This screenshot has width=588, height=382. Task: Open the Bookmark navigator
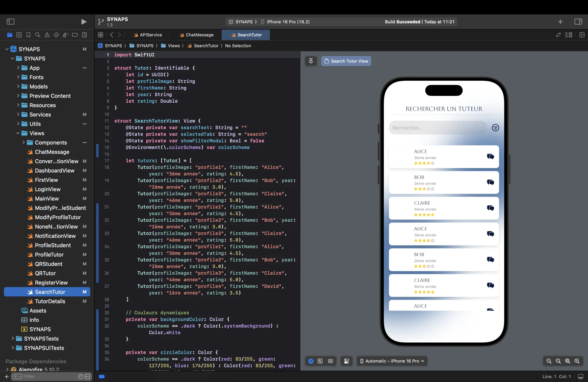(28, 35)
